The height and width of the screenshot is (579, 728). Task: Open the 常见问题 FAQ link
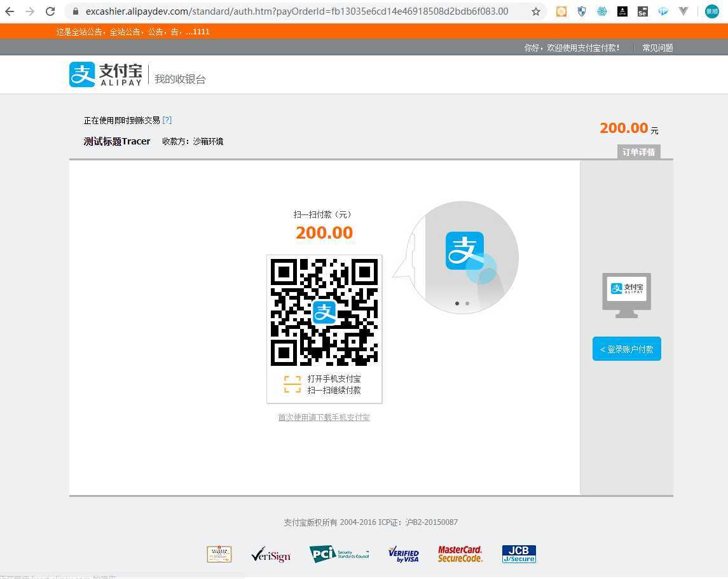click(657, 48)
